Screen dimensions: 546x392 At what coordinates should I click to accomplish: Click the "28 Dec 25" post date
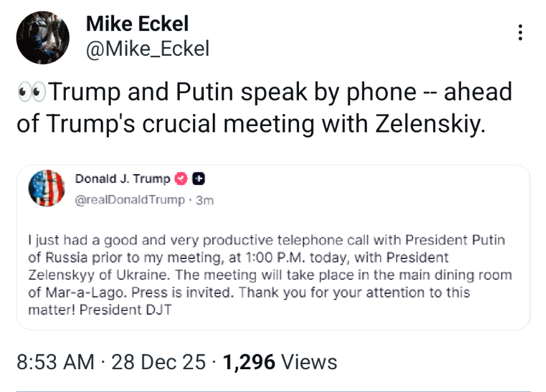point(158,362)
